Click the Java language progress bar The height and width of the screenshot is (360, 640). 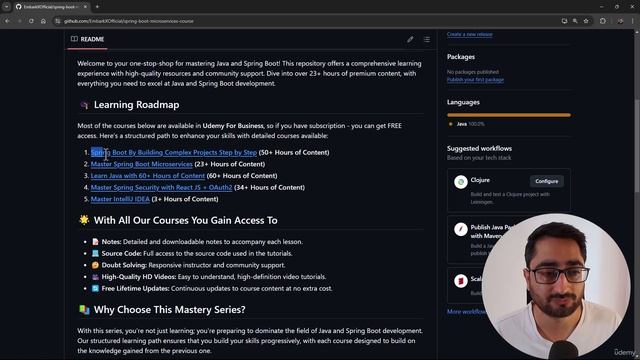point(509,115)
